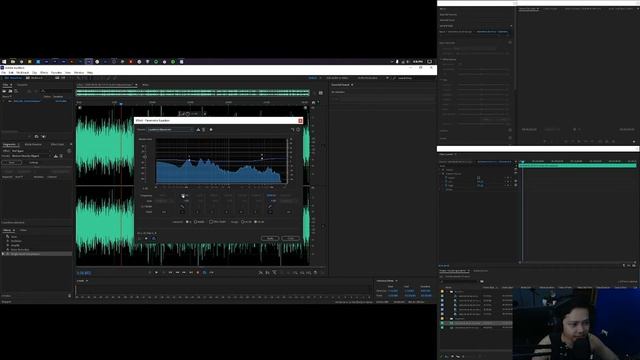Open the Presets dropdown in the equalizer dialog
The width and height of the screenshot is (640, 360).
171,129
